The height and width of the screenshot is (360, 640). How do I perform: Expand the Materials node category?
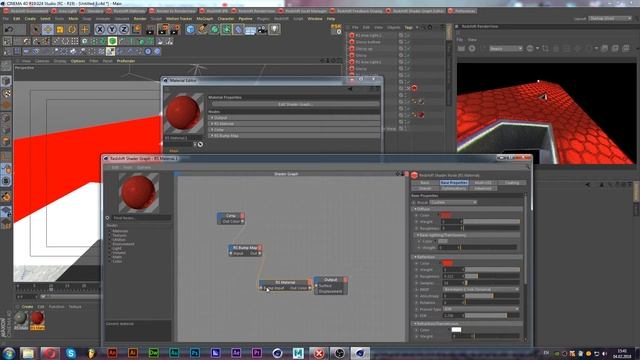click(120, 231)
